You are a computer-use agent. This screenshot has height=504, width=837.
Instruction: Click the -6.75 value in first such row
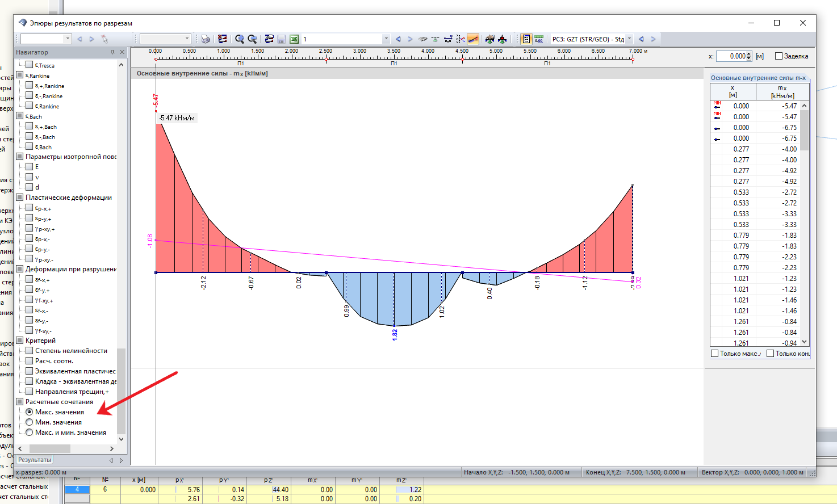click(x=789, y=128)
